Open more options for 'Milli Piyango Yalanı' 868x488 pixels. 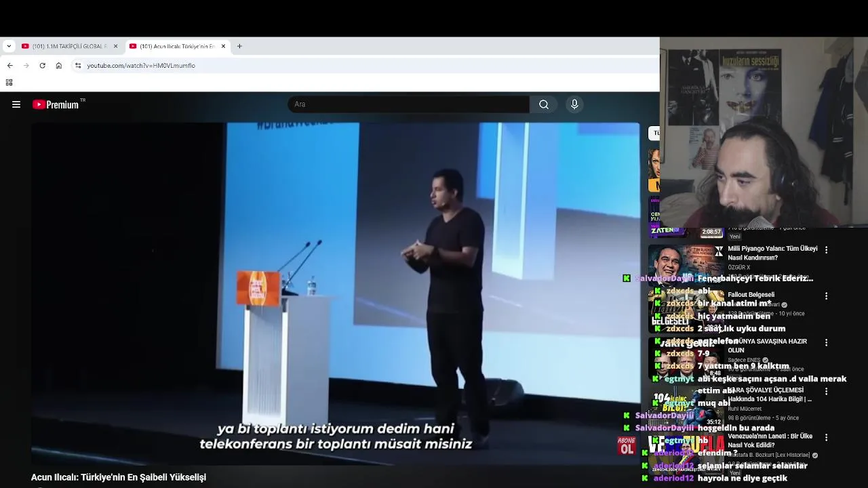826,250
